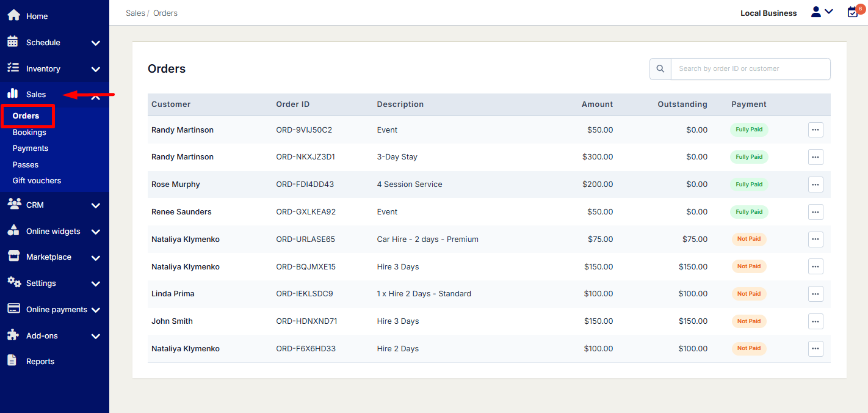The image size is (868, 413).
Task: Click the user account icon
Action: click(816, 12)
